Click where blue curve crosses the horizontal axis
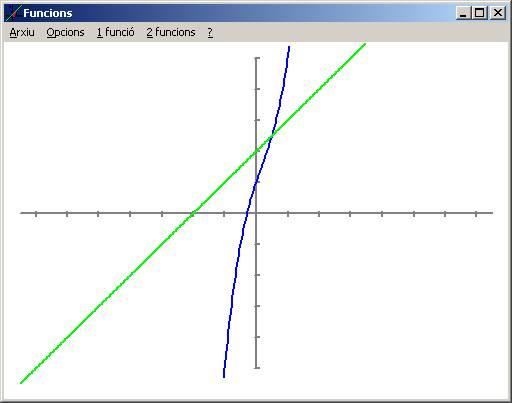This screenshot has width=512, height=403. coord(247,213)
